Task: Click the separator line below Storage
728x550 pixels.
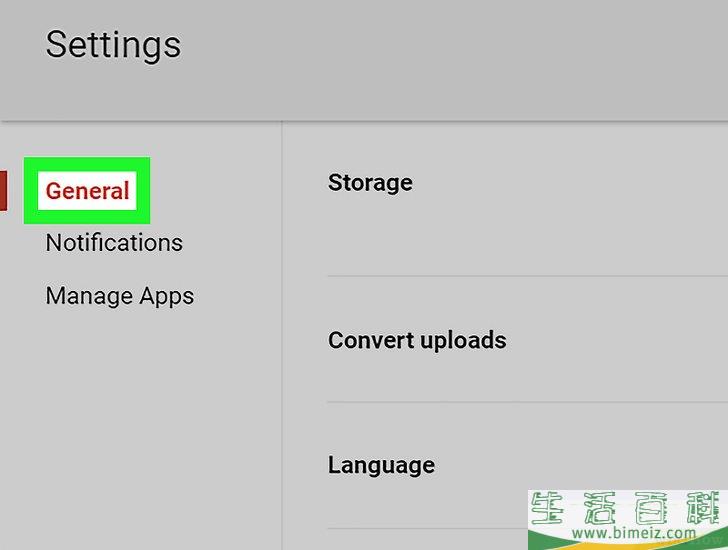Action: (527, 276)
